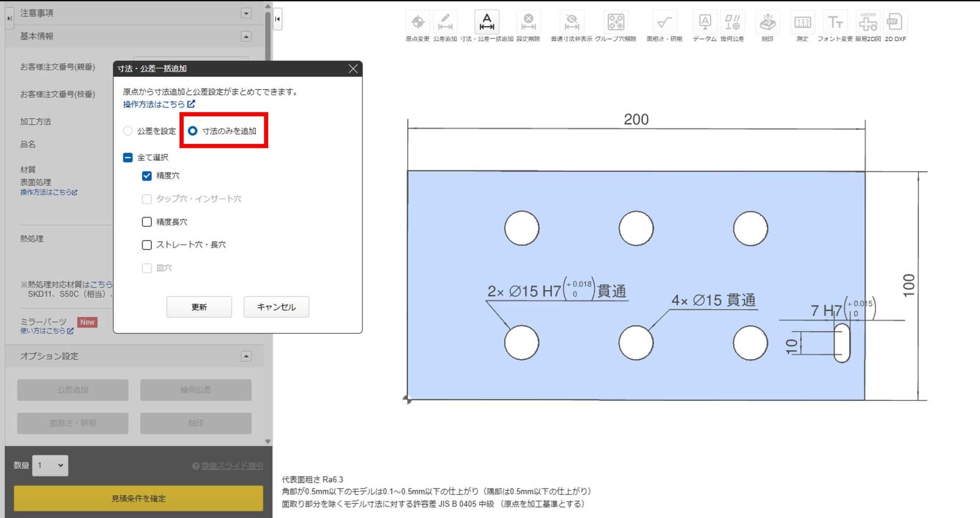Uncheck the 精度穴 checkbox
This screenshot has height=518, width=980.
pyautogui.click(x=147, y=176)
